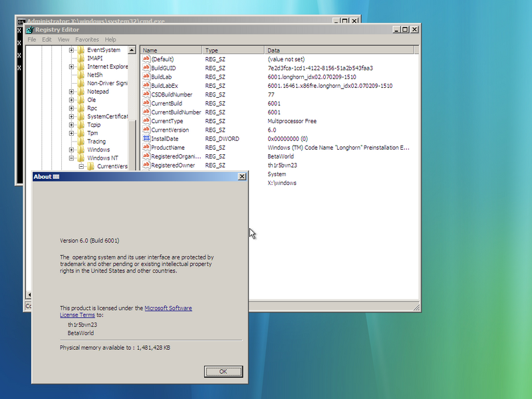Select the InstallDate DWORD value icon
Screen dimensions: 532x399
(x=146, y=138)
